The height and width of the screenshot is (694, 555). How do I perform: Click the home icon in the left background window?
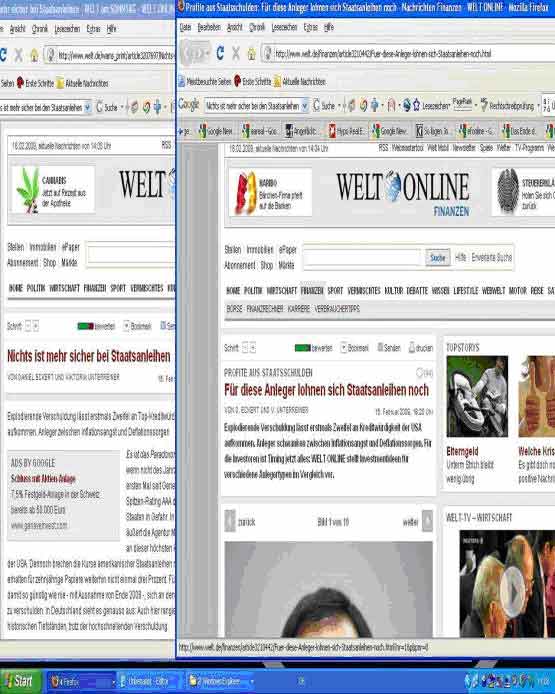coord(34,55)
